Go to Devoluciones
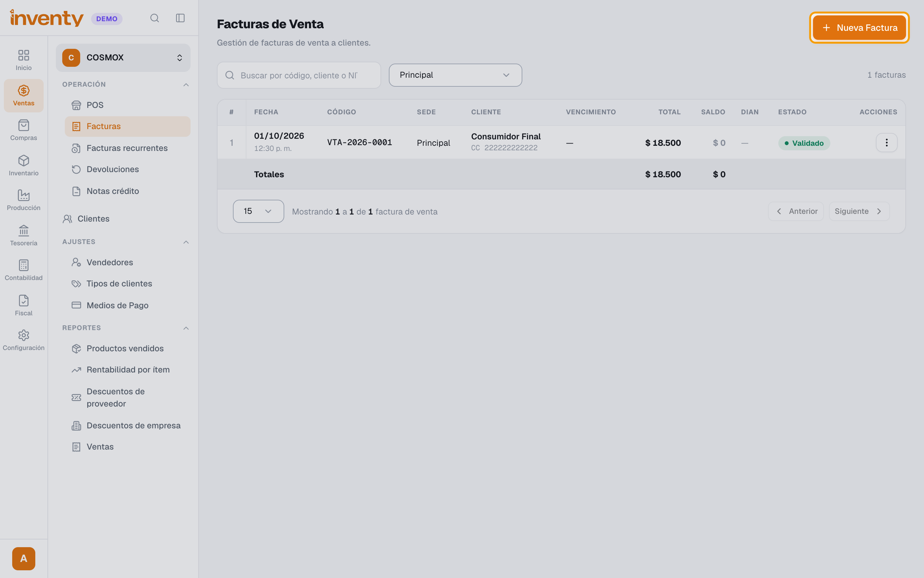This screenshot has height=578, width=924. (127, 169)
